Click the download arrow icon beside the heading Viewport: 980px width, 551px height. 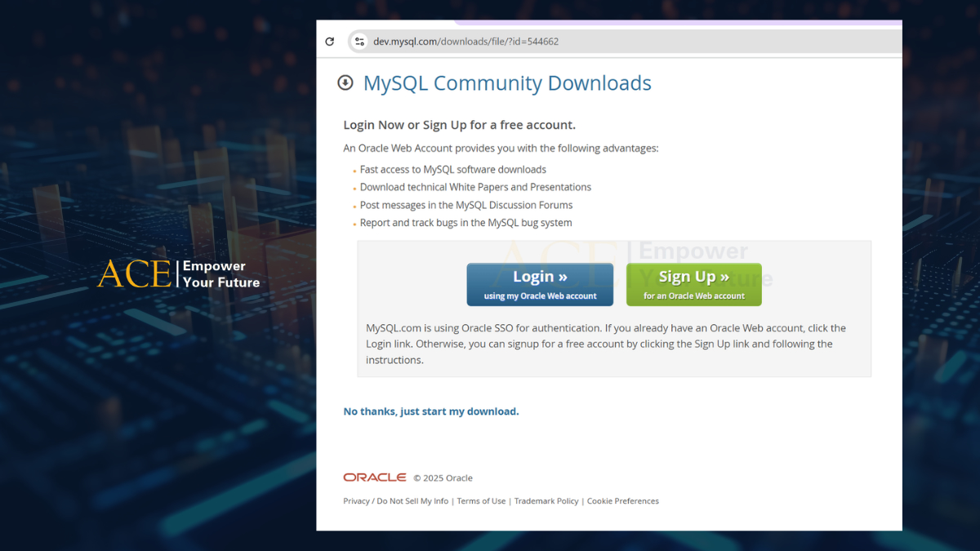[345, 82]
